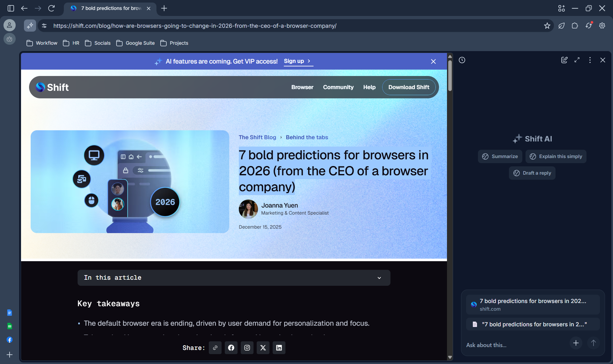Expand the 'In this article' section
This screenshot has height=364, width=613.
tap(234, 278)
